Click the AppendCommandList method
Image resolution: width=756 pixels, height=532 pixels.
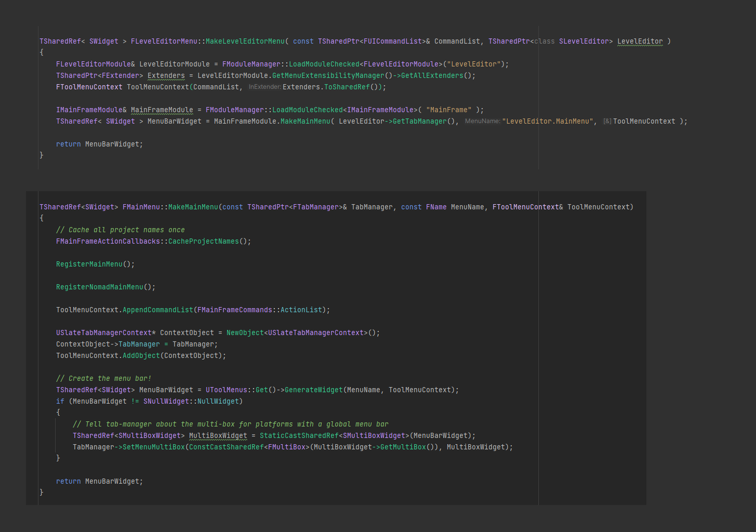pyautogui.click(x=158, y=310)
